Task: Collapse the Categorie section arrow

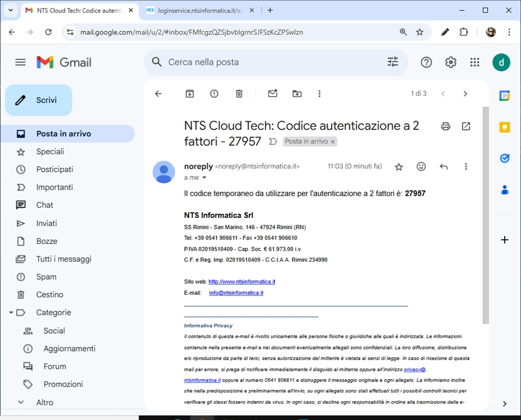Action: coord(11,313)
